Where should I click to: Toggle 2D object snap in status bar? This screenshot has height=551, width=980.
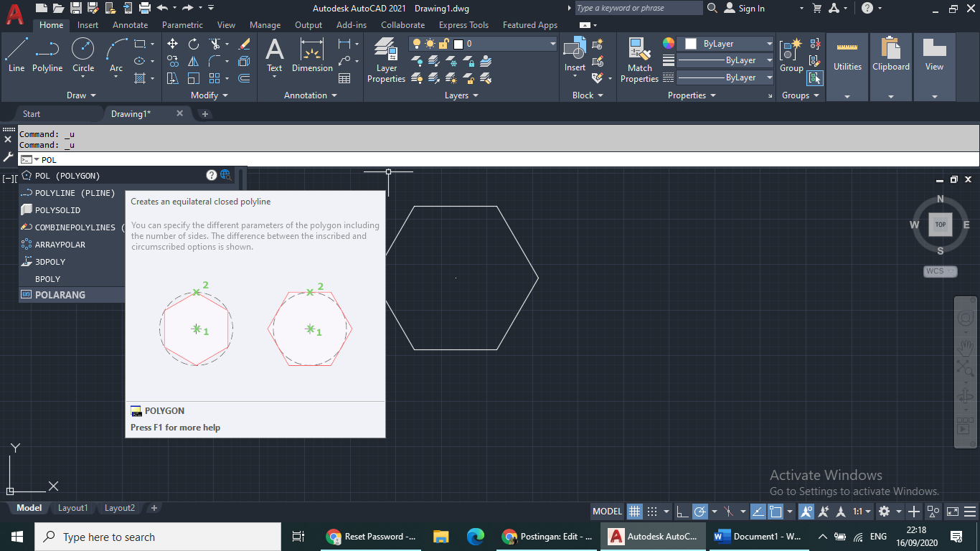[x=776, y=512]
